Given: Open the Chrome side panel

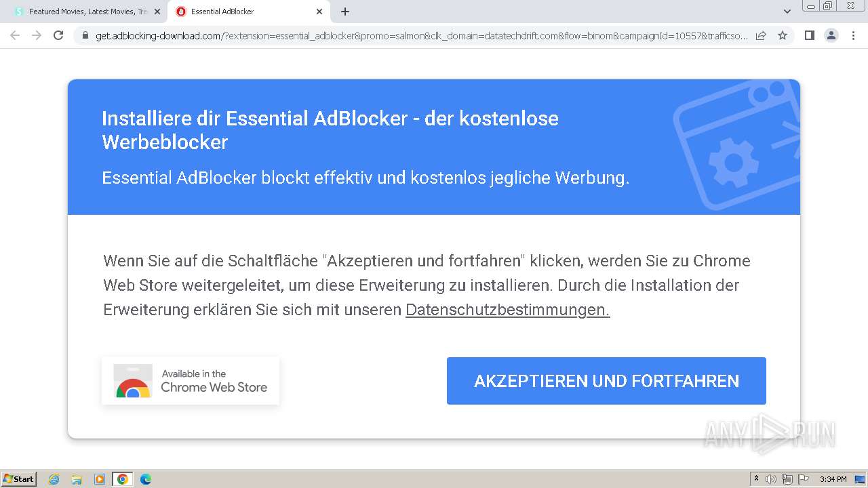Looking at the screenshot, I should pos(809,35).
